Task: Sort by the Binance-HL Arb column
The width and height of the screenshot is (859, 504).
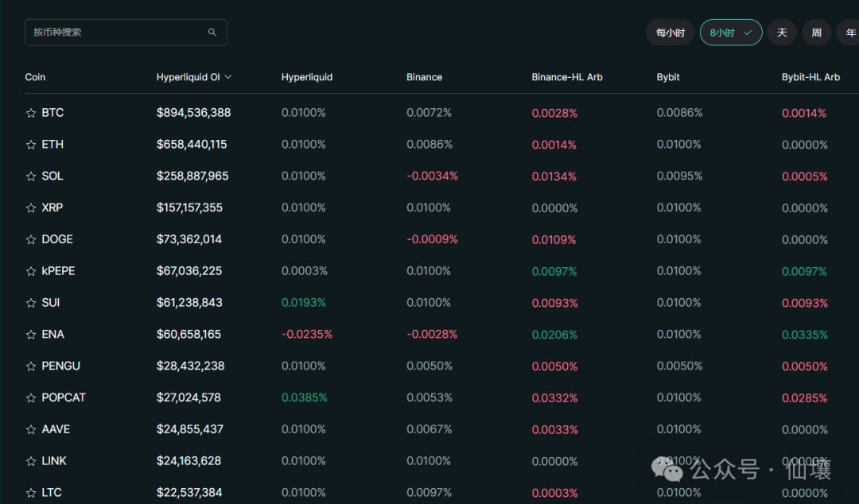Action: coord(566,77)
